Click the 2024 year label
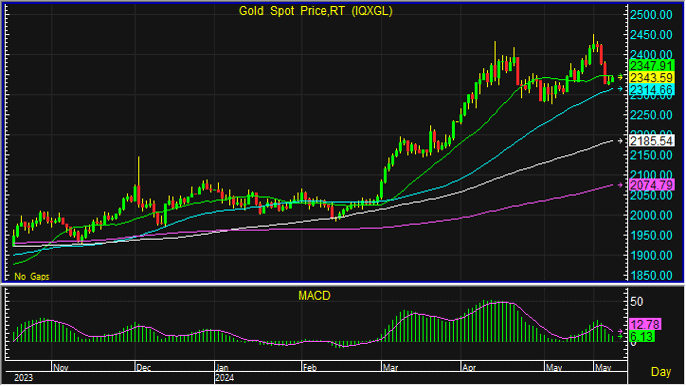 tap(225, 378)
